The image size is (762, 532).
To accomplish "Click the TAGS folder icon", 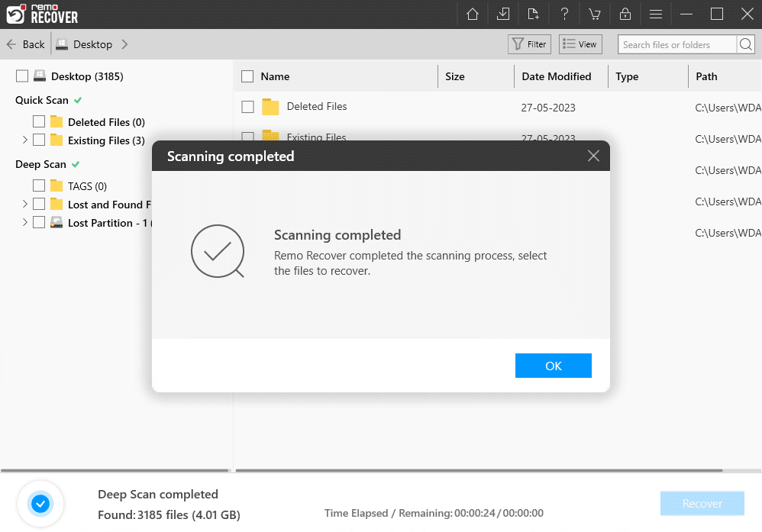I will pyautogui.click(x=57, y=185).
